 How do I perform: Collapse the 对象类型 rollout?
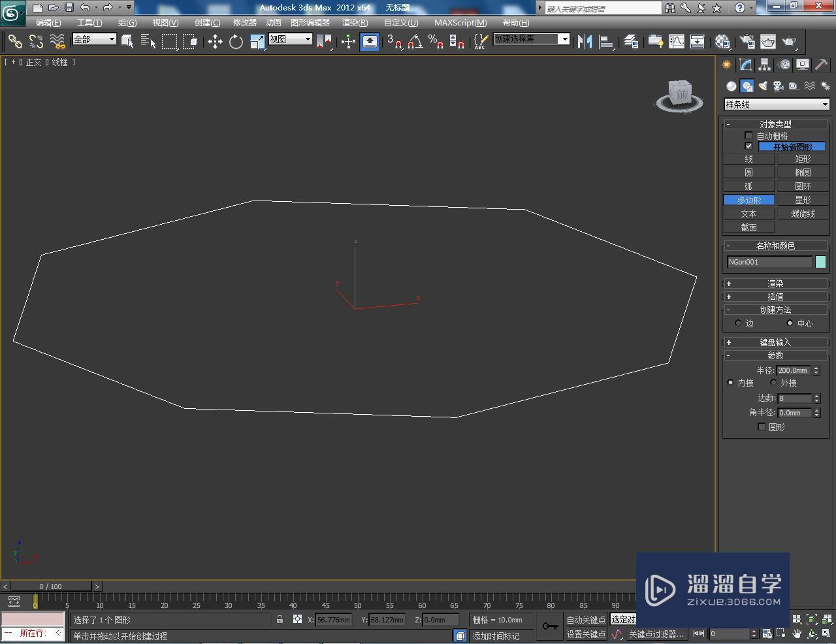coord(775,124)
